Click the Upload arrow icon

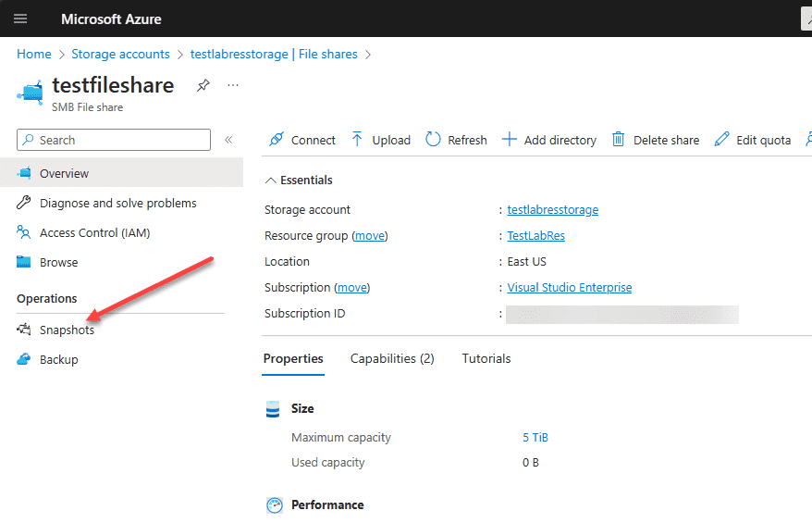coord(357,139)
